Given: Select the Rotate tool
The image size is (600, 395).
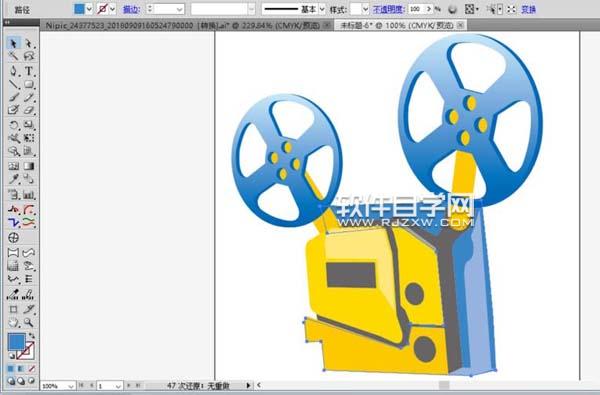Looking at the screenshot, I should click(13, 125).
